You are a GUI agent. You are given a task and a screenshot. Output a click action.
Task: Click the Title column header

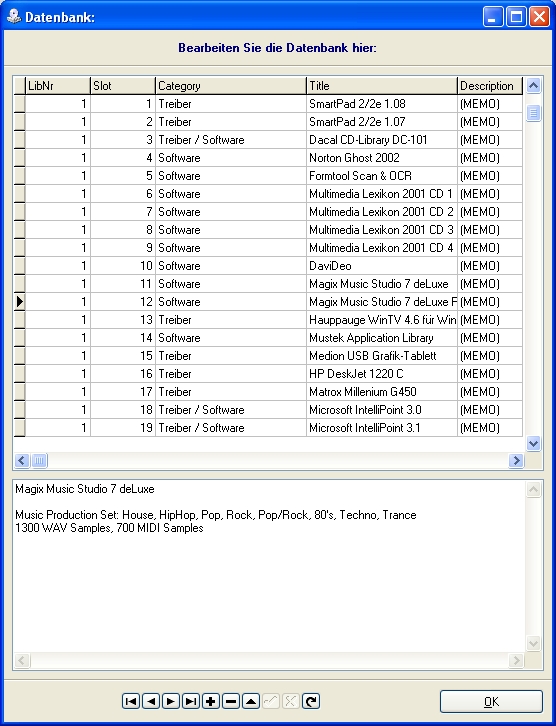pyautogui.click(x=382, y=86)
